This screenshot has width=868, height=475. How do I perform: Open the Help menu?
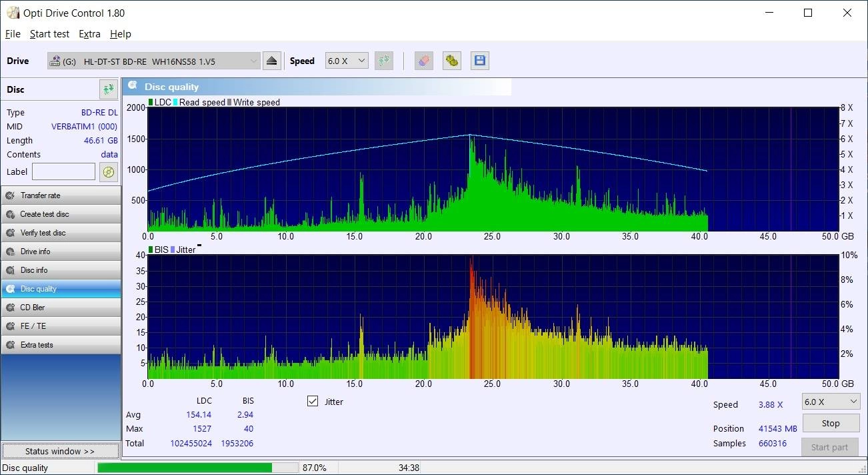(121, 34)
